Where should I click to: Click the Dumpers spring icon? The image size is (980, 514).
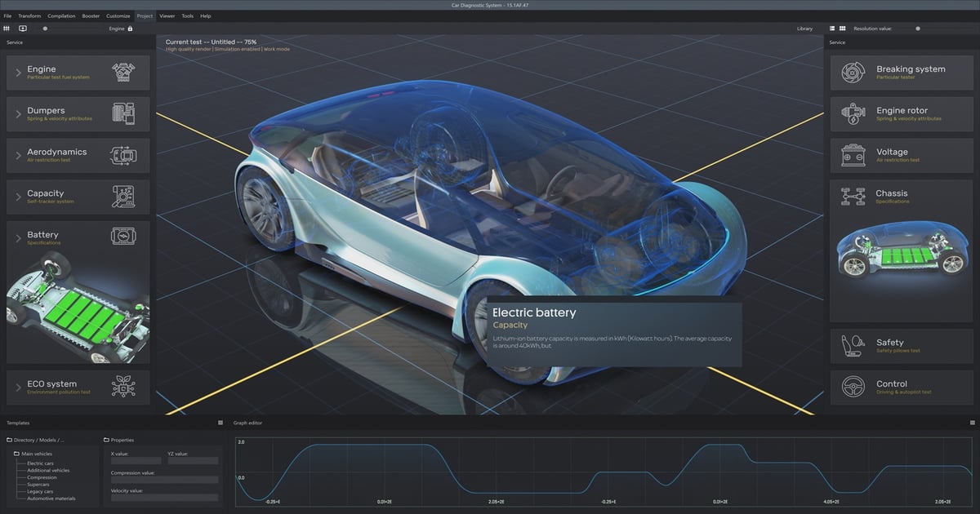pos(123,113)
